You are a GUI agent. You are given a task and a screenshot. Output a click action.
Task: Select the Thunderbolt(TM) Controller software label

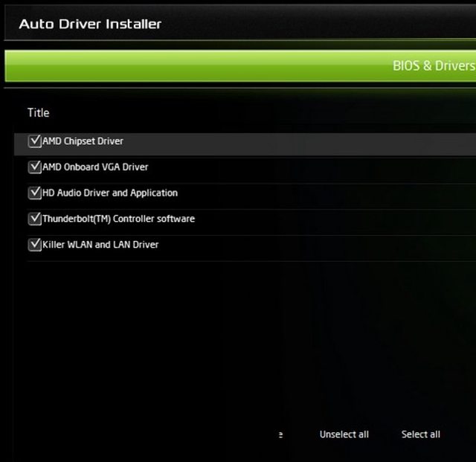[118, 219]
